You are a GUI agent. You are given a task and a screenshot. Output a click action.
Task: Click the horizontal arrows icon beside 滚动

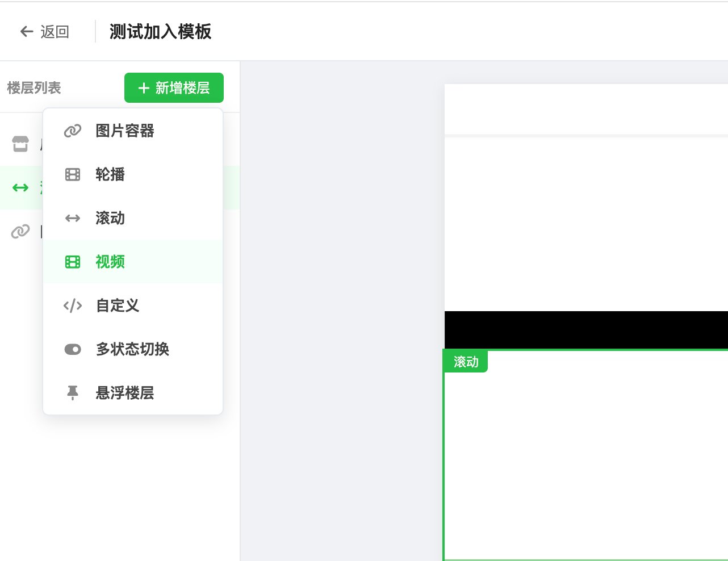point(73,218)
